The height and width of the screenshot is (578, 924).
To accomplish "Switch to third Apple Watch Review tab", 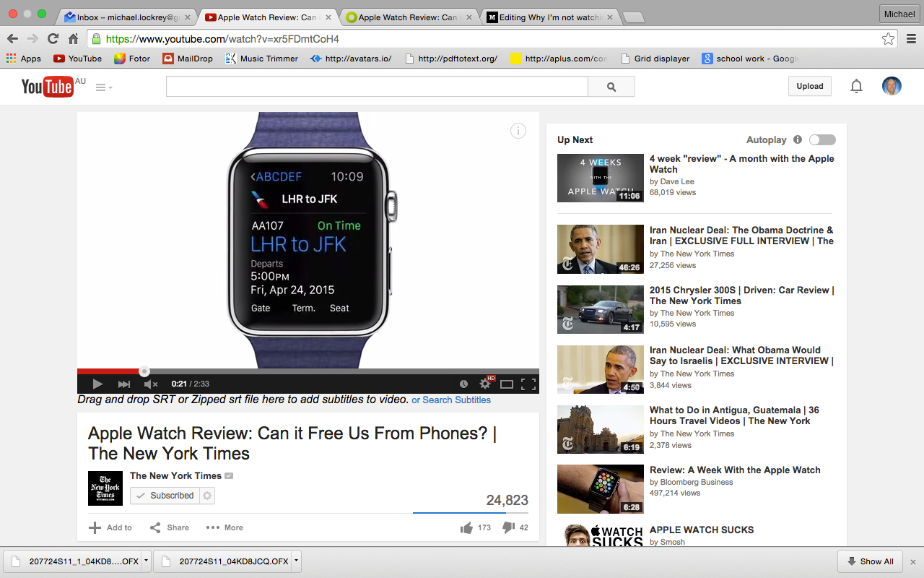I will pyautogui.click(x=410, y=17).
